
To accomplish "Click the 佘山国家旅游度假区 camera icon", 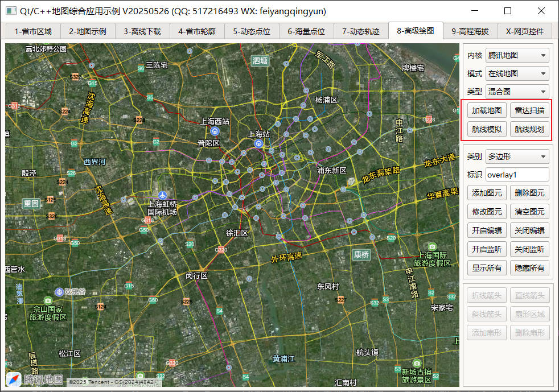I will point(48,300).
